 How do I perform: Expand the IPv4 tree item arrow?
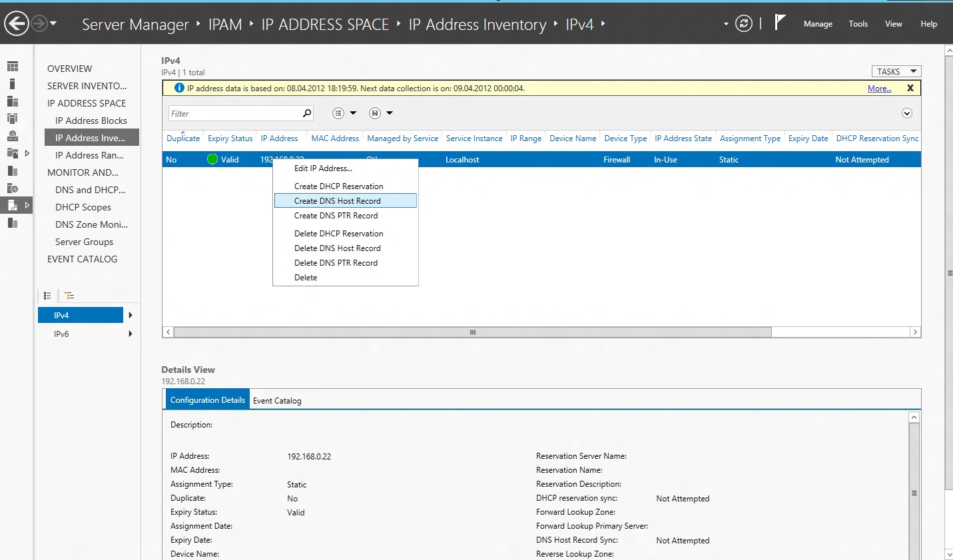point(131,315)
